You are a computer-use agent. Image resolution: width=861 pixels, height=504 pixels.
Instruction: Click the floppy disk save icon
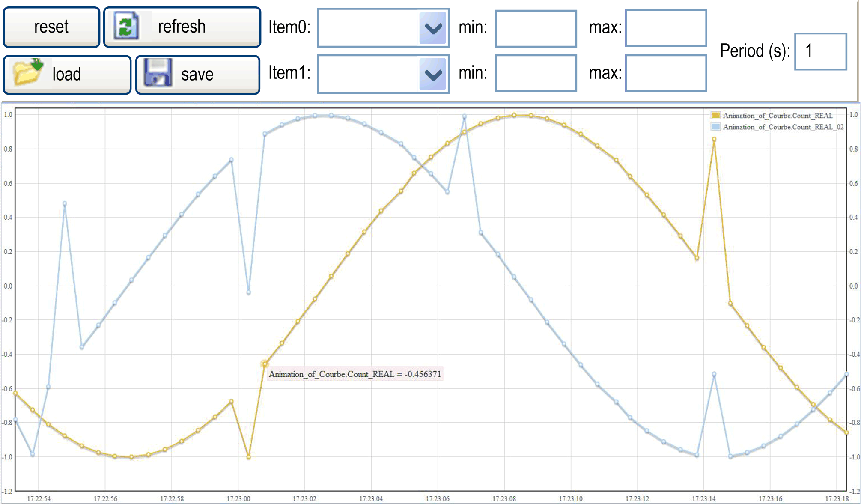(158, 73)
